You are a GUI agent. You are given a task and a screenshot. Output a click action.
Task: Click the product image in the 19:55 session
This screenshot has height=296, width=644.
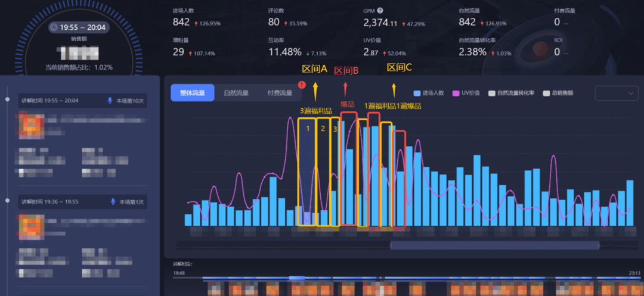point(30,124)
